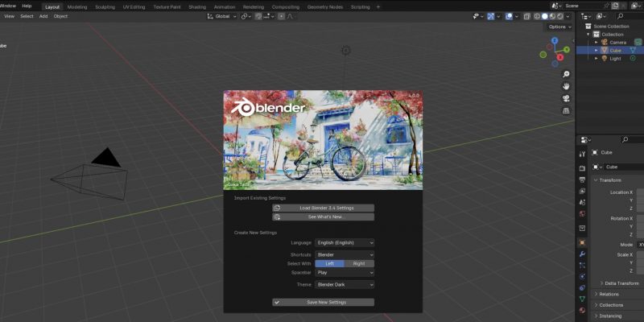The image size is (644, 322).
Task: Switch to the Sculpting workspace tab
Action: [x=105, y=7]
